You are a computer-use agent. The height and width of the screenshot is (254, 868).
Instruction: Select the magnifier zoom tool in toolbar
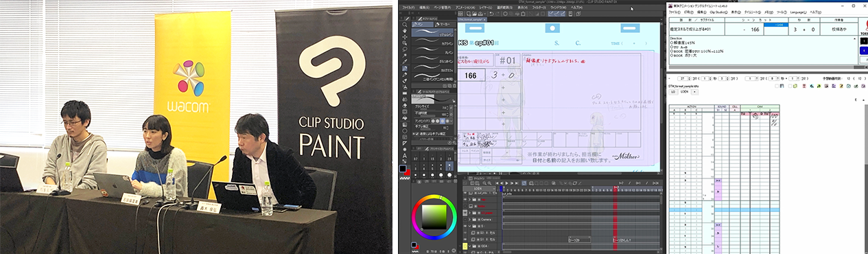point(405,25)
